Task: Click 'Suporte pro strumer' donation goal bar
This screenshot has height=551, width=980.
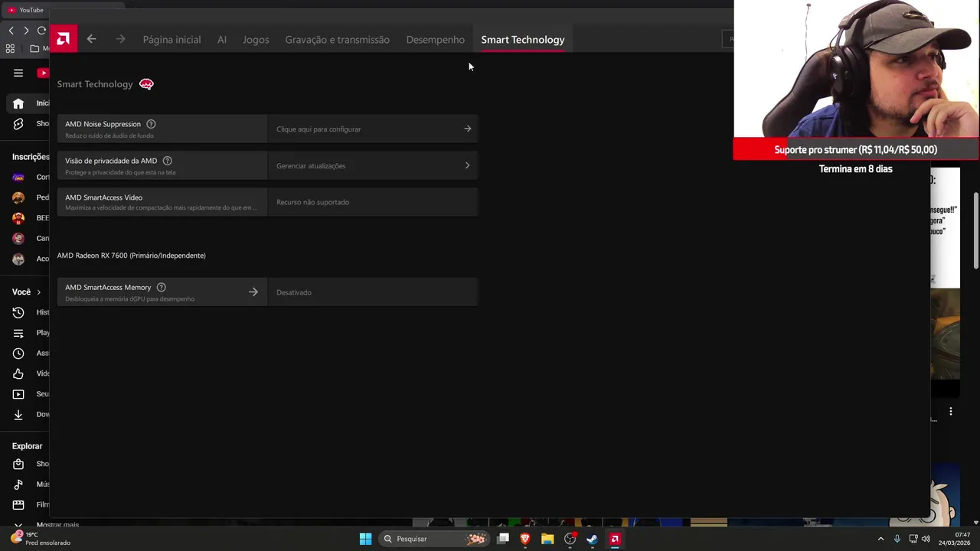Action: point(856,149)
